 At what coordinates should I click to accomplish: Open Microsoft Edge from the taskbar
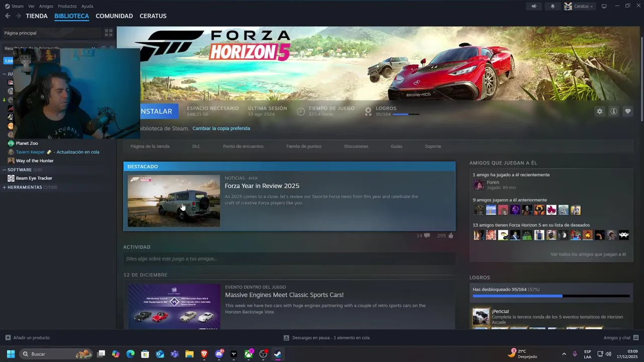(130, 354)
